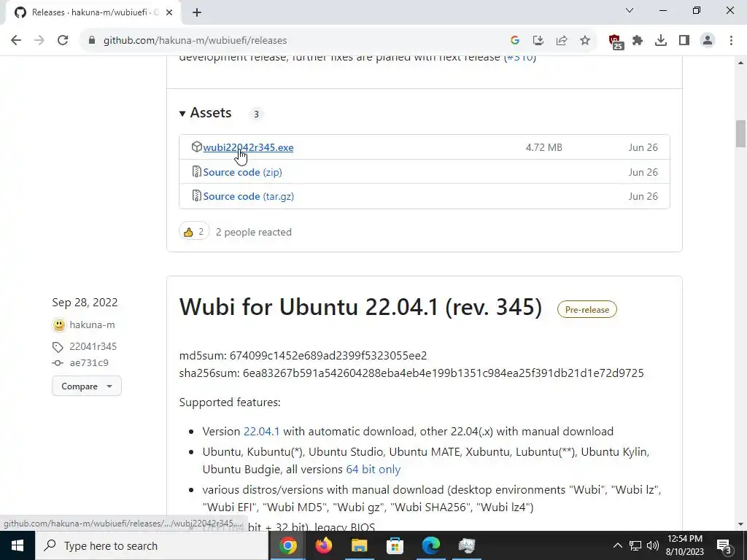Download Source code (zip)
The image size is (747, 560).
coord(242,172)
